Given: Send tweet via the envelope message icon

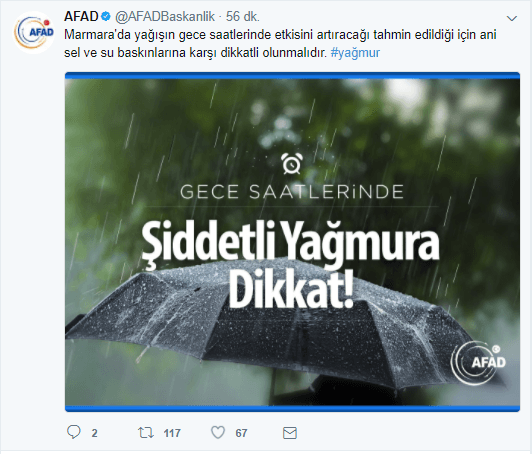Looking at the screenshot, I should click(290, 433).
